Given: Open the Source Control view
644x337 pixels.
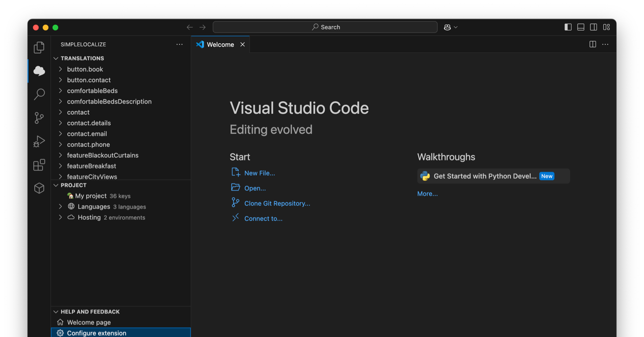Looking at the screenshot, I should point(39,118).
